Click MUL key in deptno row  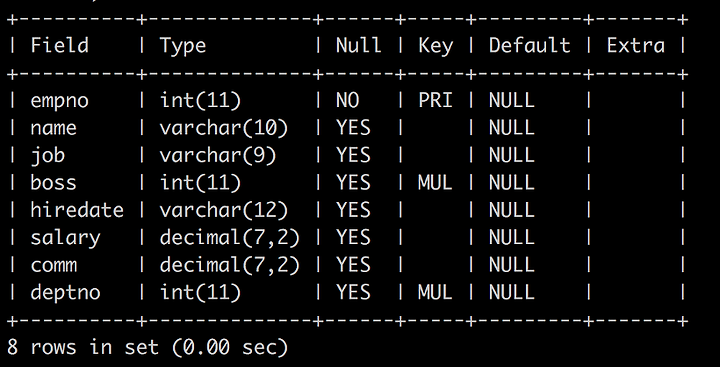coord(435,292)
